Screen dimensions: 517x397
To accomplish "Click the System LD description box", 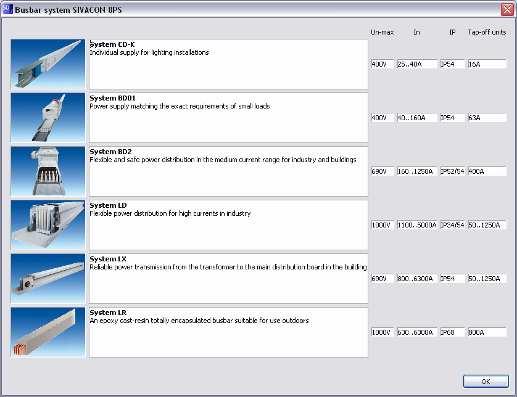I will pos(228,225).
